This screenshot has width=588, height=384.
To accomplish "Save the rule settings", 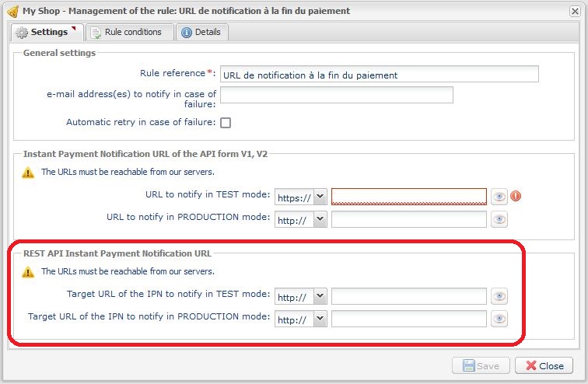I will coord(481,365).
